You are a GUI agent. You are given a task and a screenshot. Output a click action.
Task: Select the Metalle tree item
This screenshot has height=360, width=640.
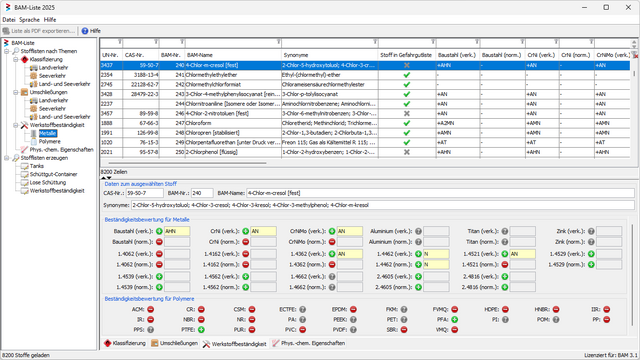point(47,133)
